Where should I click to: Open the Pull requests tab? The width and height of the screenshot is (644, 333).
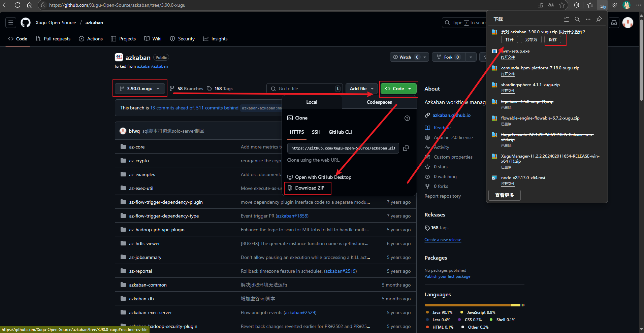pyautogui.click(x=53, y=39)
